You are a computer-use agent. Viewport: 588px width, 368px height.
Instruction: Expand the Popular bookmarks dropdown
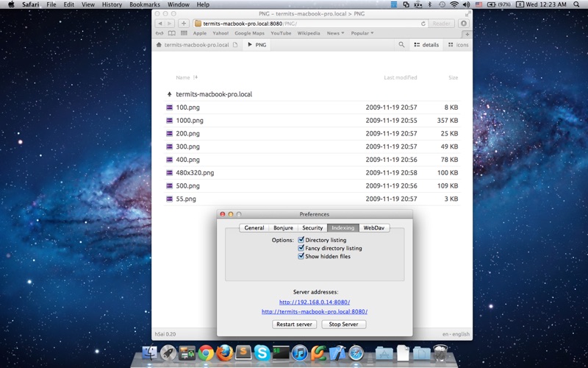coord(362,33)
